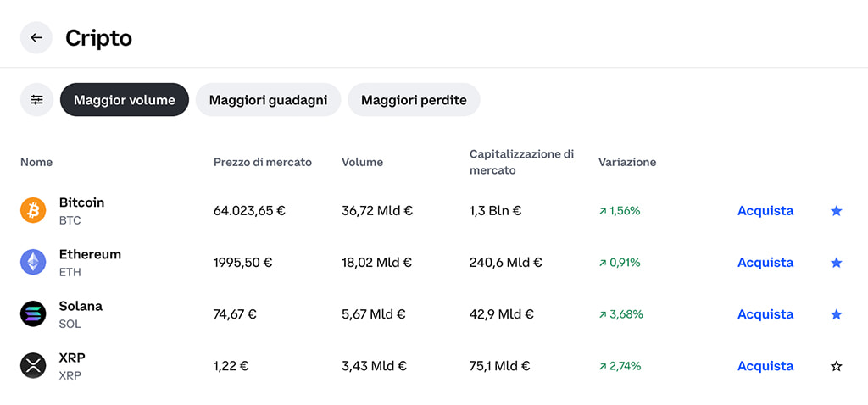Image resolution: width=868 pixels, height=405 pixels.
Task: Click Acquista for Ethereum
Action: (765, 263)
